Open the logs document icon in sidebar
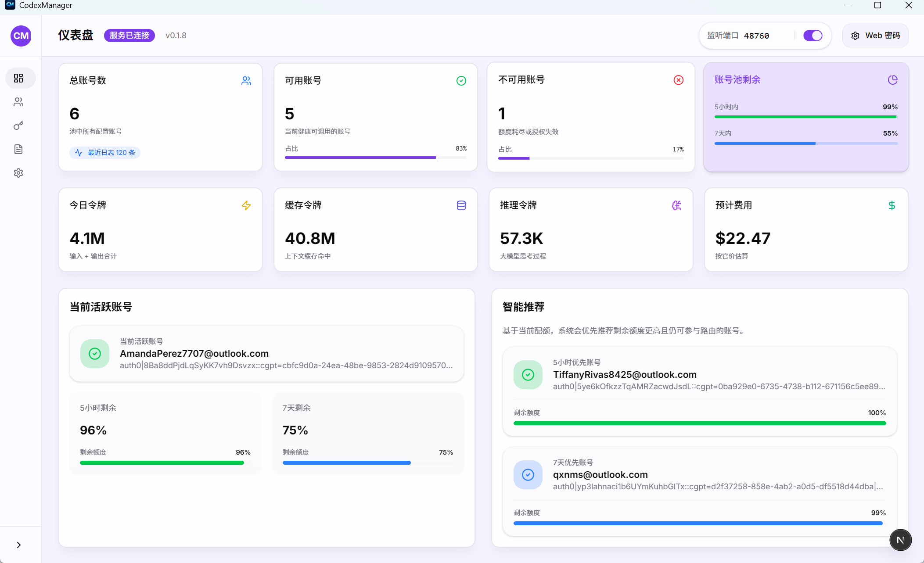This screenshot has height=563, width=924. [x=18, y=149]
